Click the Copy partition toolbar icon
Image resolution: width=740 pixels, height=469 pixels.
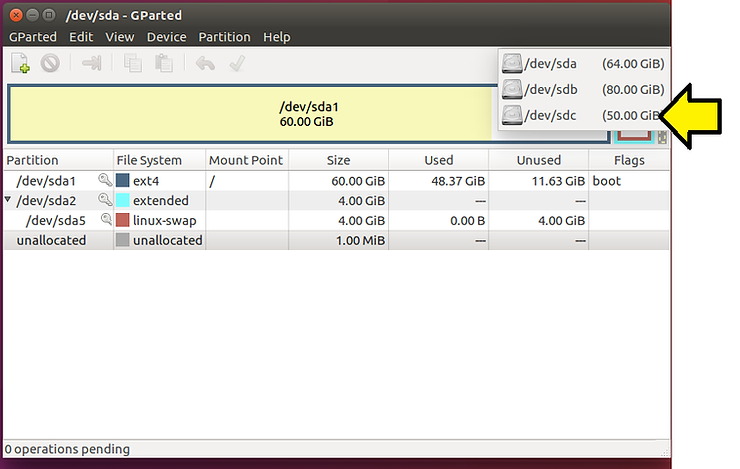pos(133,64)
